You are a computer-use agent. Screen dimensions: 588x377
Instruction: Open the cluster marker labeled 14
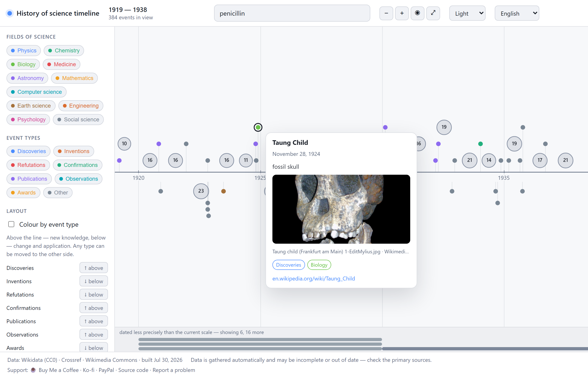(x=489, y=160)
